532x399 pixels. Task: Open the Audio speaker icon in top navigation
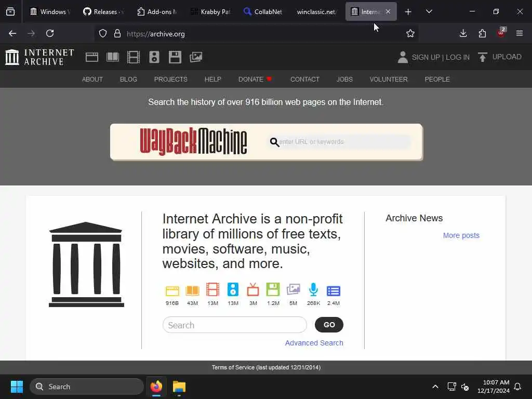[x=154, y=57]
